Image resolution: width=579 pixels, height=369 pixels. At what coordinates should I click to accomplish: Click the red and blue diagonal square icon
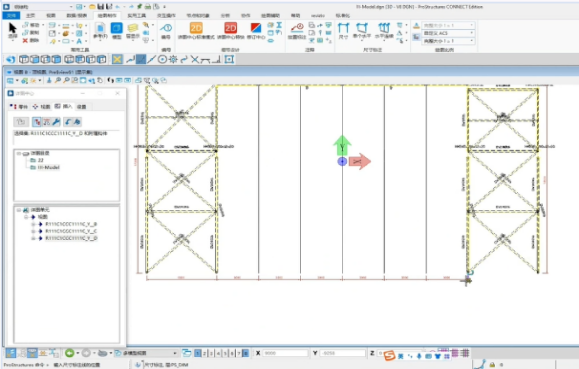point(256,28)
